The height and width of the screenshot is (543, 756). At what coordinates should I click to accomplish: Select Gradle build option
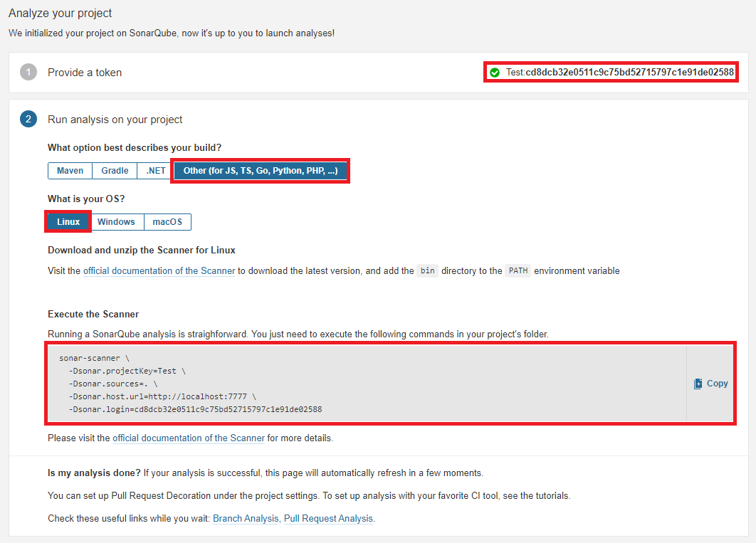coord(115,171)
